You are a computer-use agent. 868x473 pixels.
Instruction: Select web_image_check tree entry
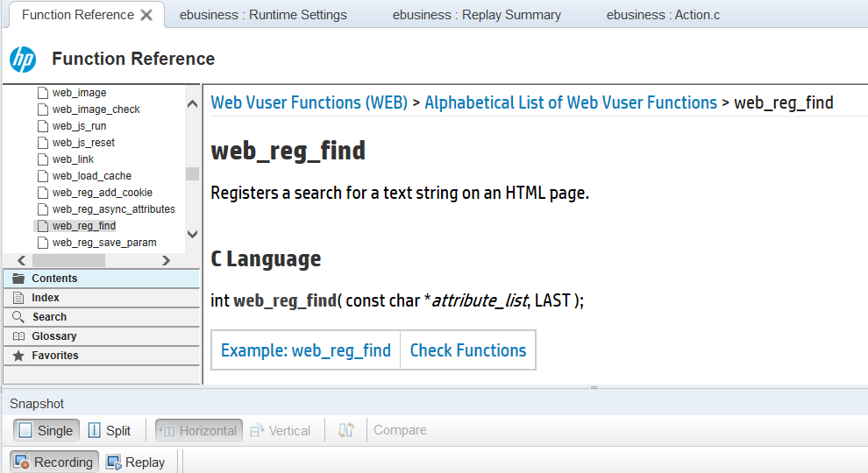point(96,109)
